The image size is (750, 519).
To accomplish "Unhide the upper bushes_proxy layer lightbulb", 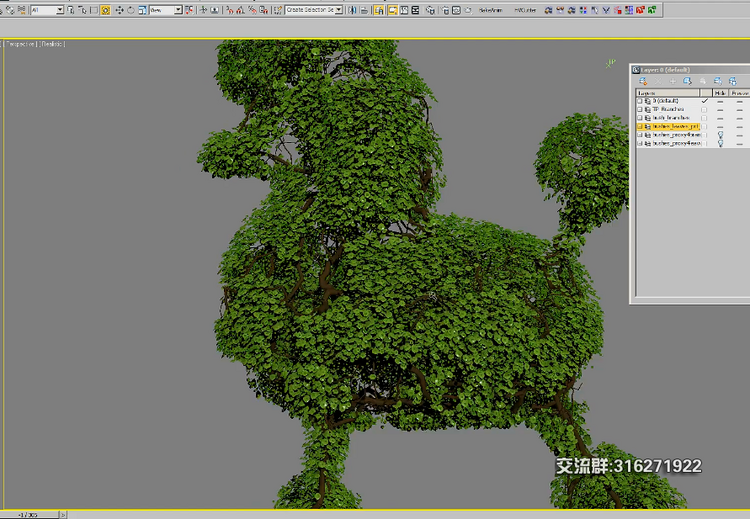I will pos(720,135).
